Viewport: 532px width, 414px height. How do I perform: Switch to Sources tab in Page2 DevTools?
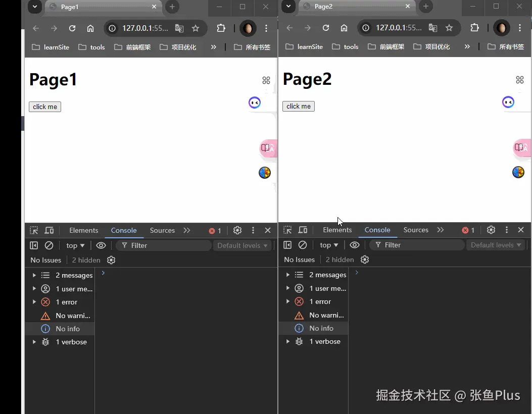(x=416, y=230)
